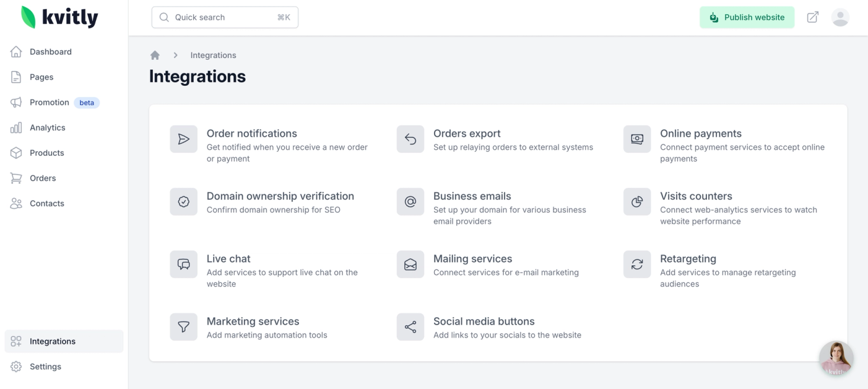The height and width of the screenshot is (389, 868).
Task: Click the Orders export arrow icon
Action: [x=410, y=139]
